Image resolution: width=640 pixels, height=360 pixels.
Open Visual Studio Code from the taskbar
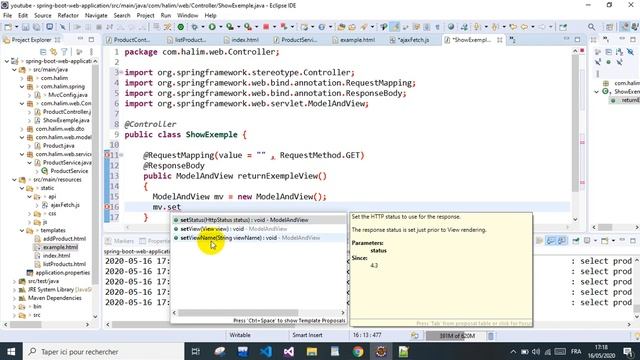coord(265,351)
